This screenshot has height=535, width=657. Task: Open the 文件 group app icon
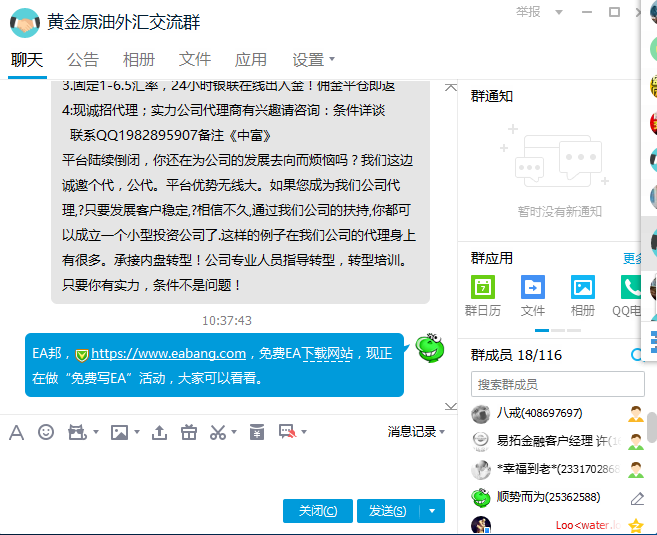[533, 287]
